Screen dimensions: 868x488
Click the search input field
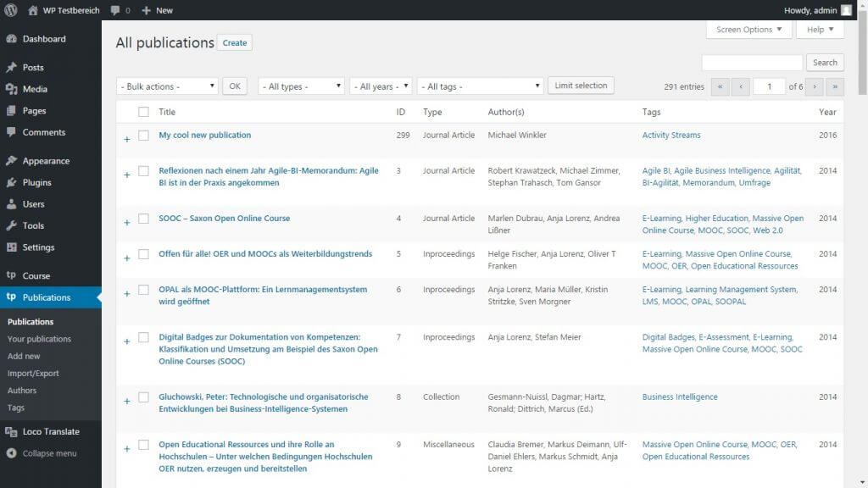[x=752, y=63]
